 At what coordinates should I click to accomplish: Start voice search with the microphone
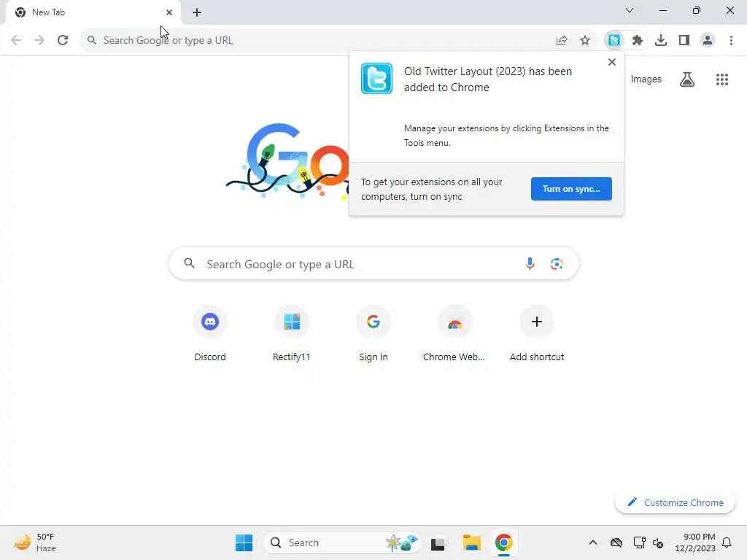(530, 263)
